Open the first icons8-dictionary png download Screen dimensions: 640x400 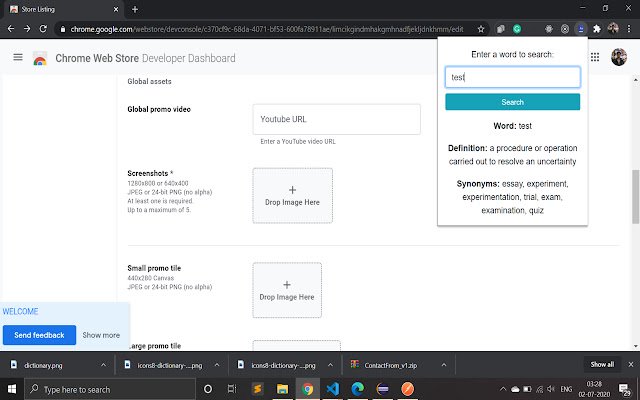pyautogui.click(x=169, y=365)
